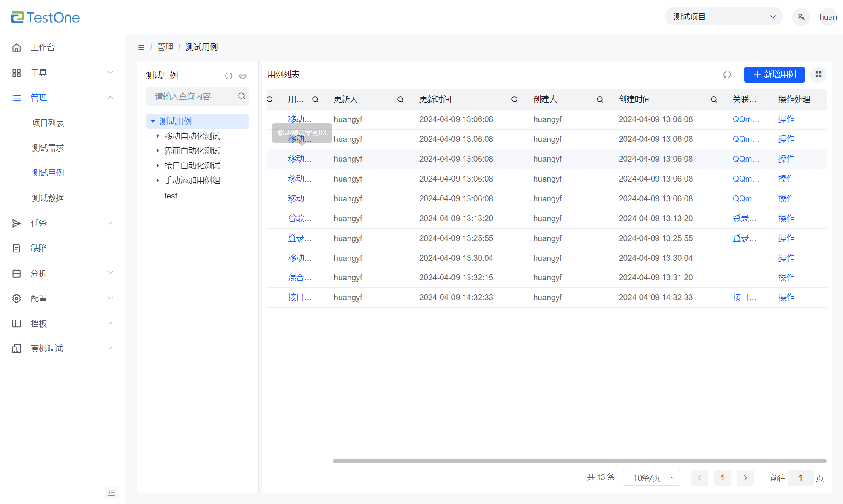Image resolution: width=843 pixels, height=504 pixels.
Task: Open the 测试项目 project dropdown
Action: pos(723,17)
